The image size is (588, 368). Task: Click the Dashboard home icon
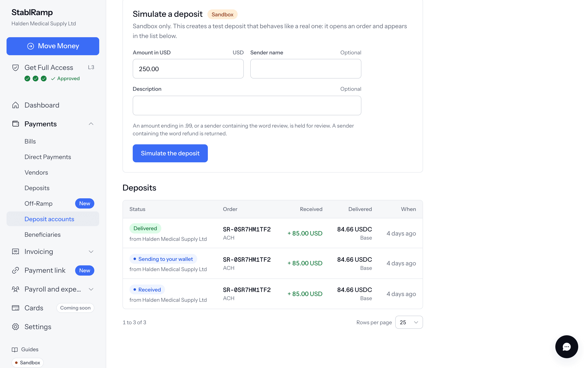click(16, 105)
